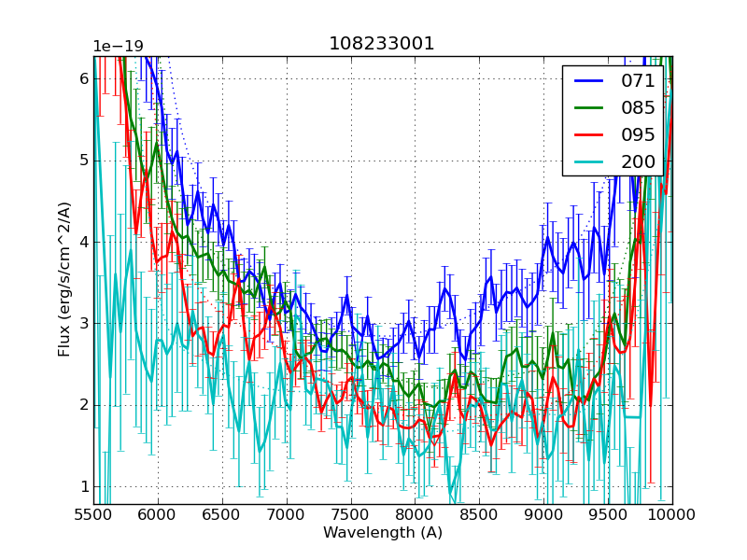Viewport: 747px width, 560px height.
Task: Click the Wavelength (A) x-axis label
Action: tap(383, 533)
